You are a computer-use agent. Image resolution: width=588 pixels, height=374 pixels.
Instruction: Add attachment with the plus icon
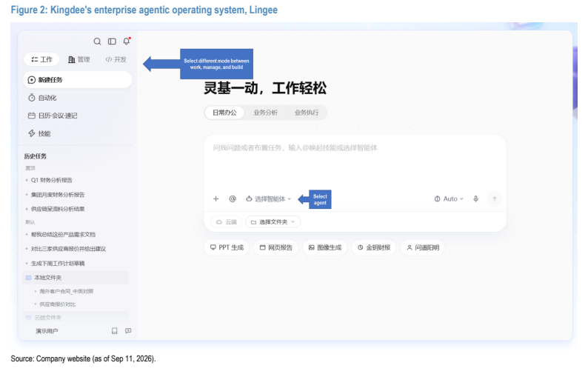216,198
